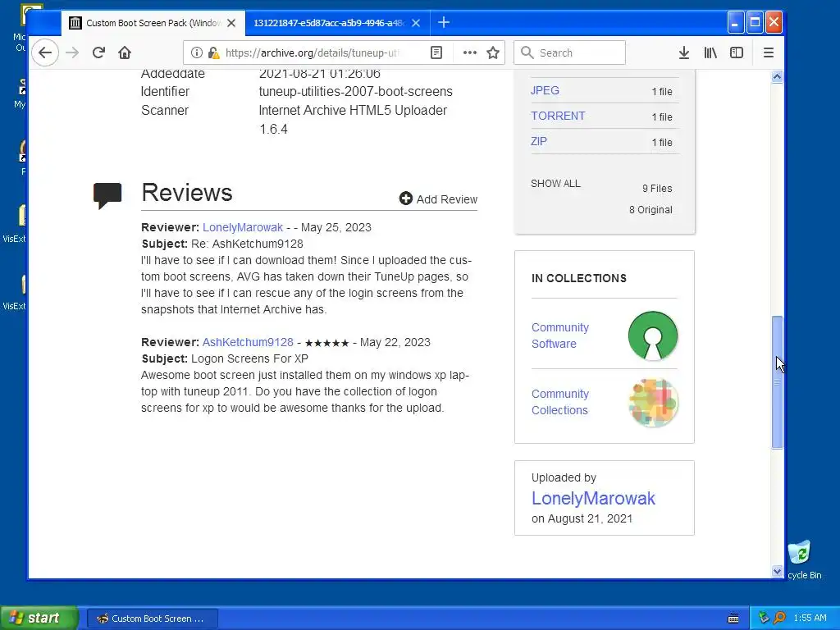The height and width of the screenshot is (630, 840).
Task: Click the magnifier system tray icon
Action: coord(779,619)
